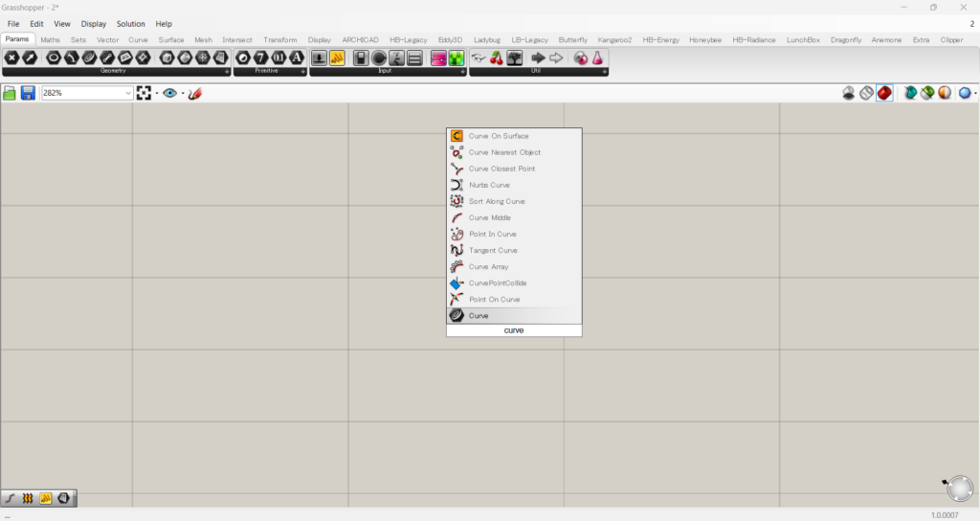The image size is (980, 521).
Task: Click the Save document floppy icon
Action: (x=28, y=93)
